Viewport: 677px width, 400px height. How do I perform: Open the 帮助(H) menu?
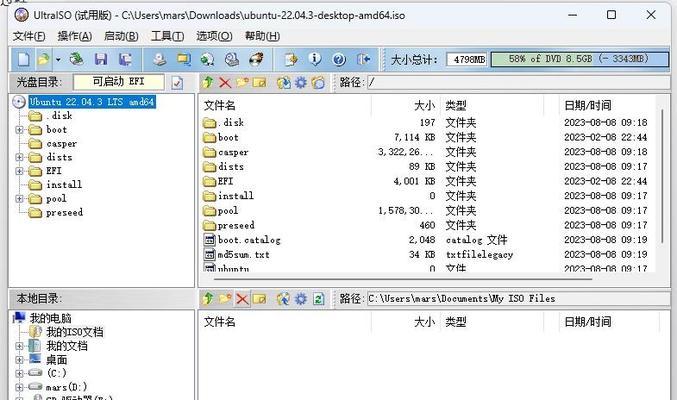tap(263, 36)
